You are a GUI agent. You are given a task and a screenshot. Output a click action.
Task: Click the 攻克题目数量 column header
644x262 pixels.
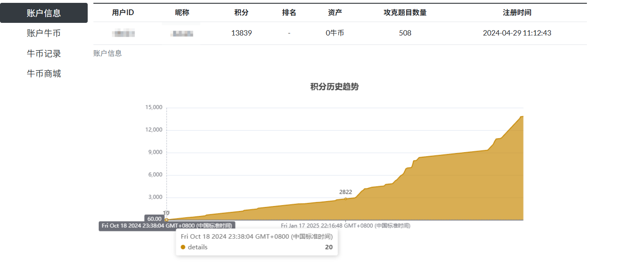pyautogui.click(x=405, y=13)
